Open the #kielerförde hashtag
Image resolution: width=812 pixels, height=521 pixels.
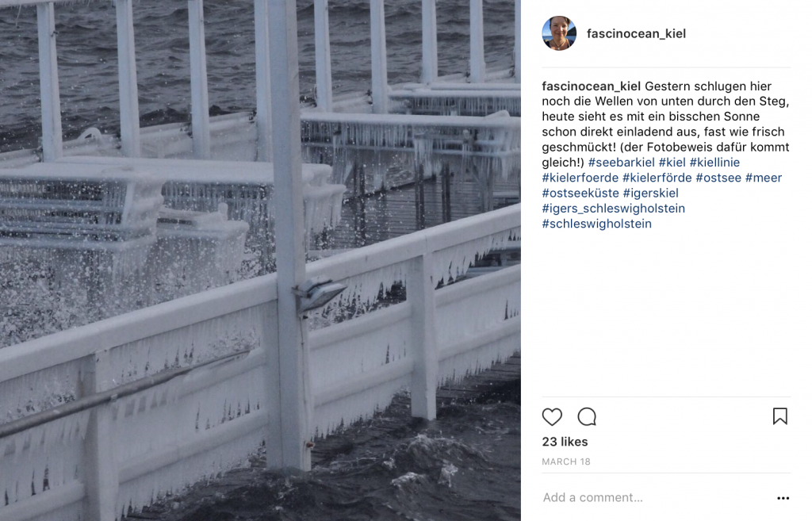tap(657, 178)
